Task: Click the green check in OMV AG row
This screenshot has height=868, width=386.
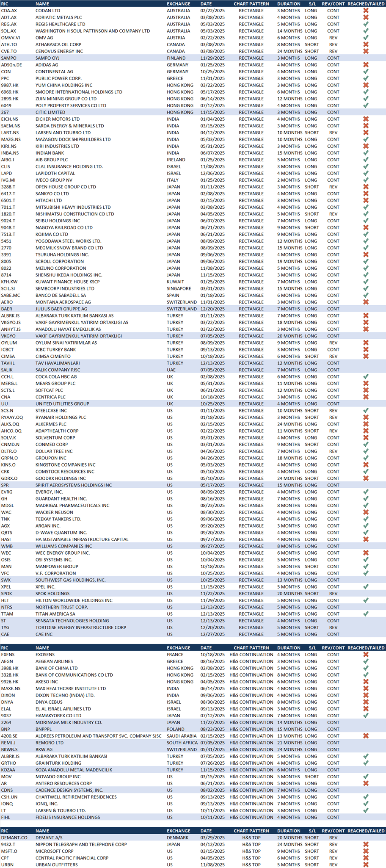Action: pos(366,38)
